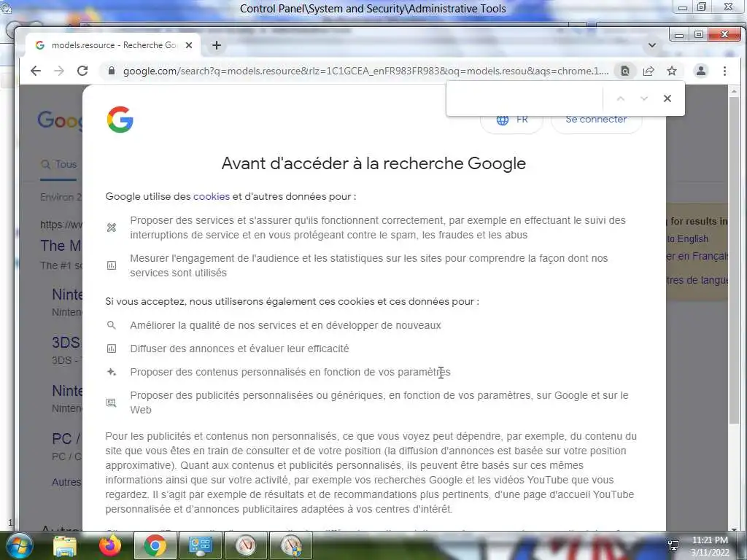Screen dimensions: 747x560
Task: Open the Google Lens search icon in address bar
Action: 625,71
